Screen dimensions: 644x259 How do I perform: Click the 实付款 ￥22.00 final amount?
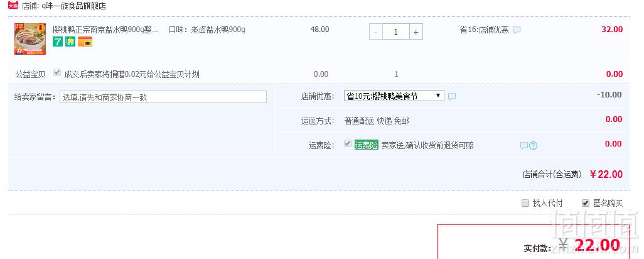pos(572,246)
